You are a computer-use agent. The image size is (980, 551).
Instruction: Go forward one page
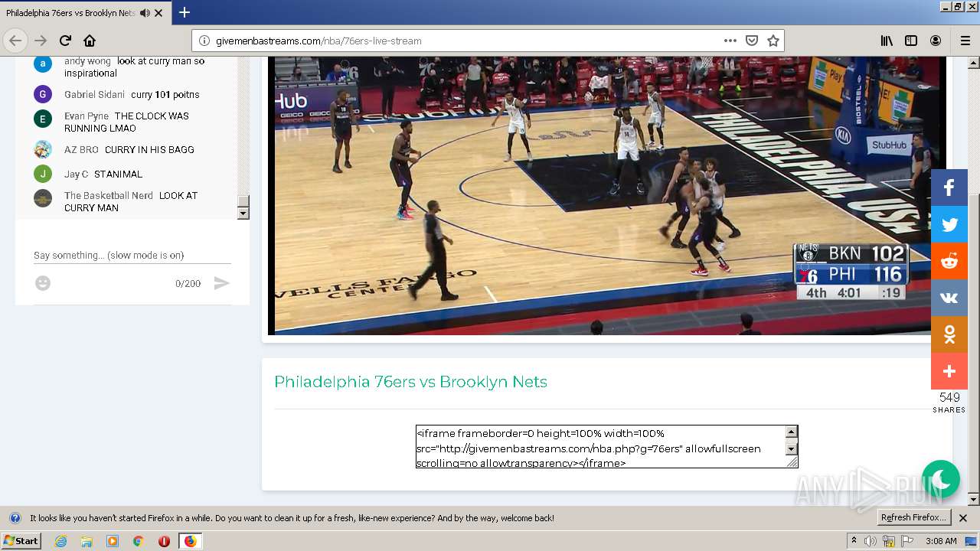pyautogui.click(x=41, y=41)
